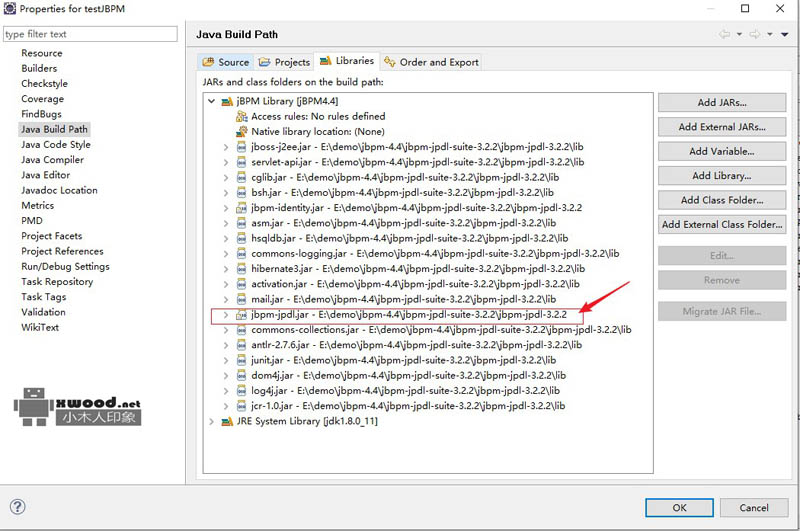Click the activation.jar file icon
This screenshot has height=531, width=800.
coord(242,284)
